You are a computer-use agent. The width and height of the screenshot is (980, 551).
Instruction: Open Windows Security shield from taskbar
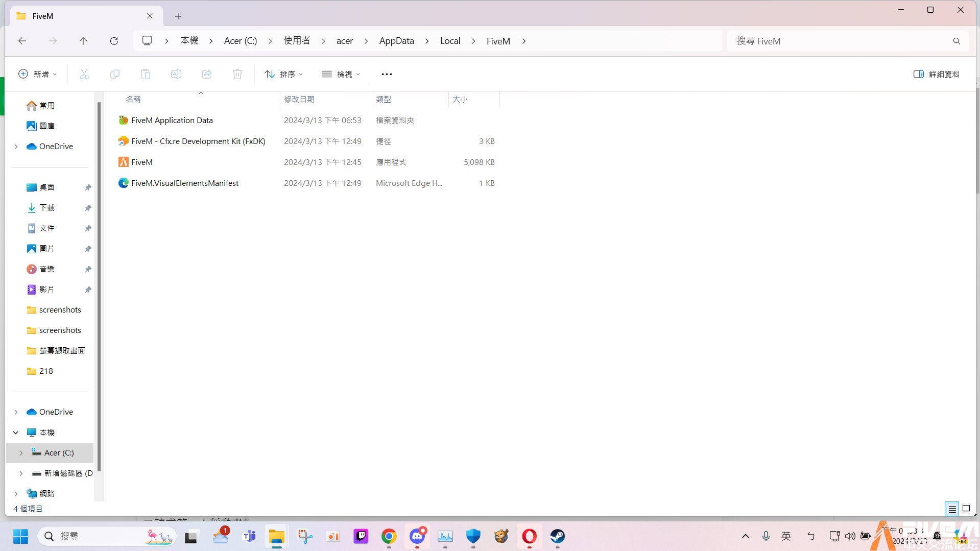(x=473, y=536)
